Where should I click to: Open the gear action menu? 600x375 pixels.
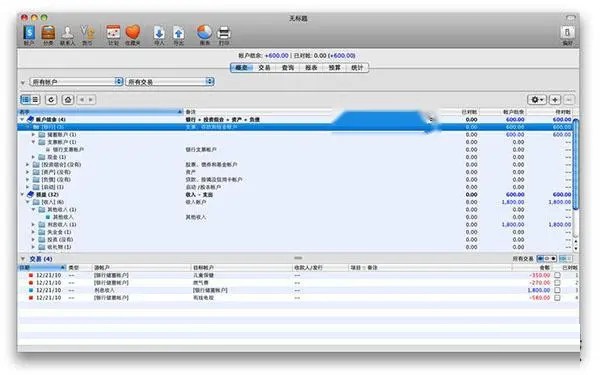(537, 100)
